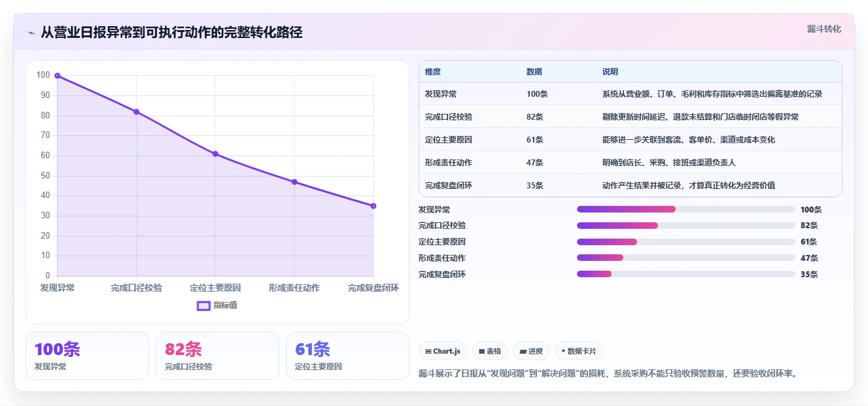868x406 pixels.
Task: Click the 形成责任动作 progress bar
Action: 686,258
